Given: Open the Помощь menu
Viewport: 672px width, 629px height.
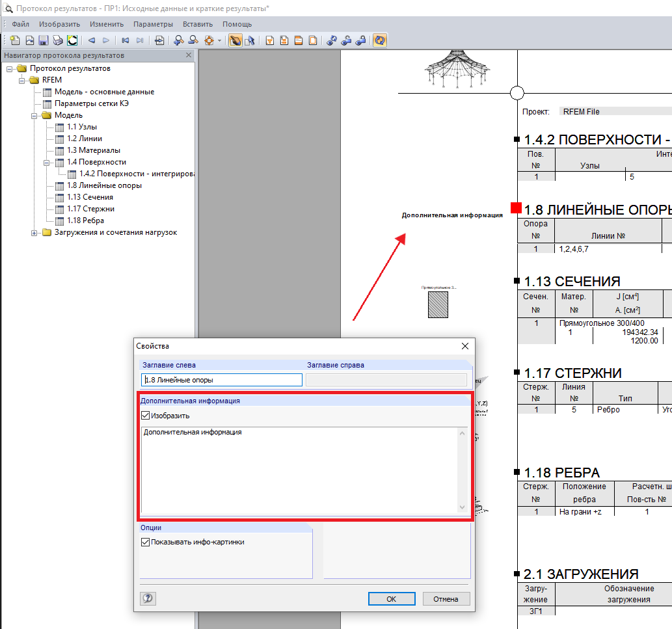Looking at the screenshot, I should pos(237,24).
